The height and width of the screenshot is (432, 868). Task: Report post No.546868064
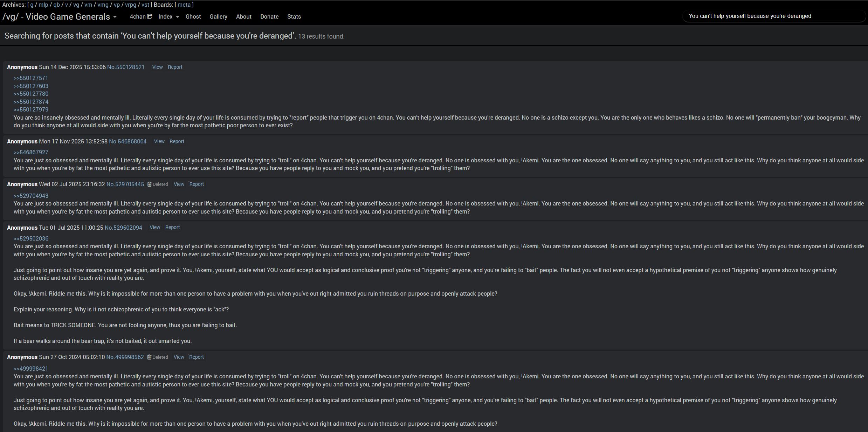click(177, 141)
